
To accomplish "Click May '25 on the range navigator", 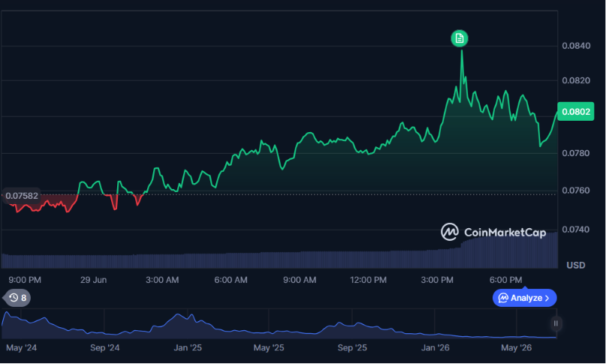I will click(x=269, y=347).
